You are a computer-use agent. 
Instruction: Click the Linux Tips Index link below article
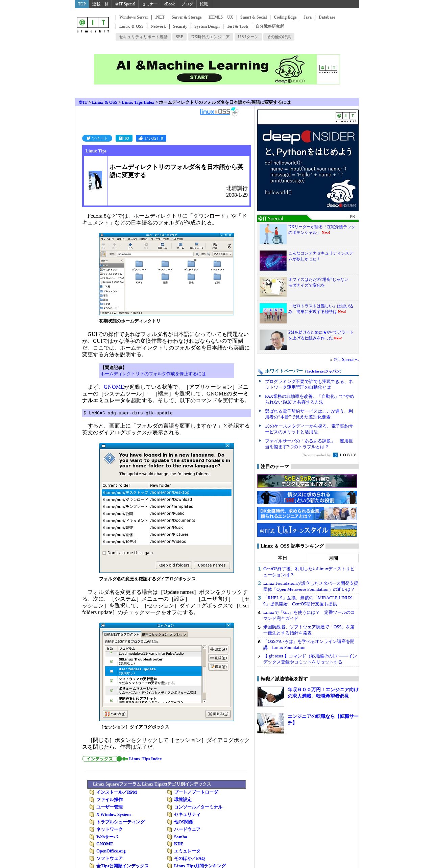(145, 759)
